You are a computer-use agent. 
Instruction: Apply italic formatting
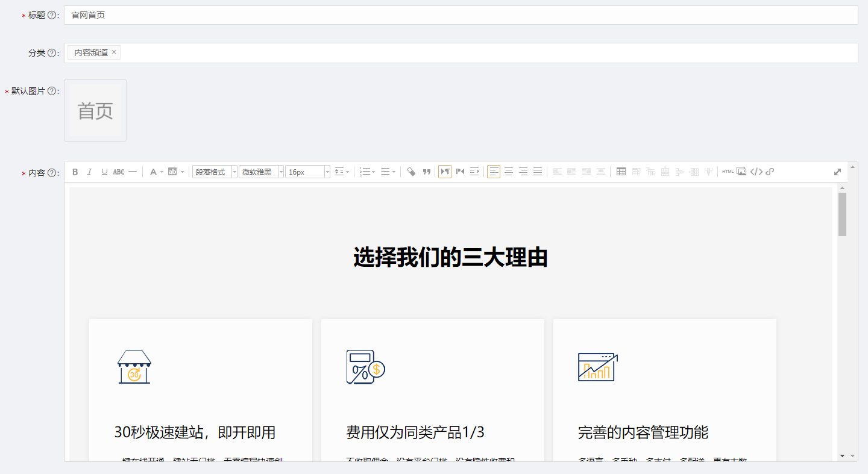click(90, 172)
